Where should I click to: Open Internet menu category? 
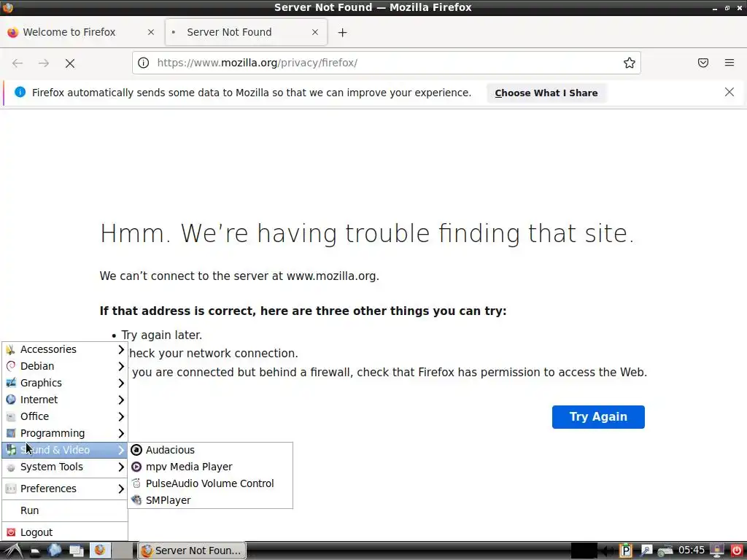click(x=65, y=400)
